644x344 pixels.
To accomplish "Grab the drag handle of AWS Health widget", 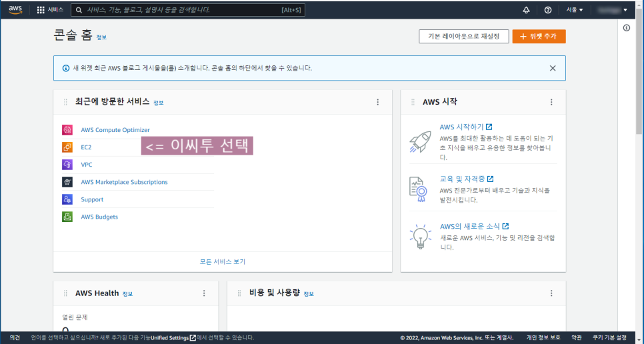I will (x=65, y=293).
